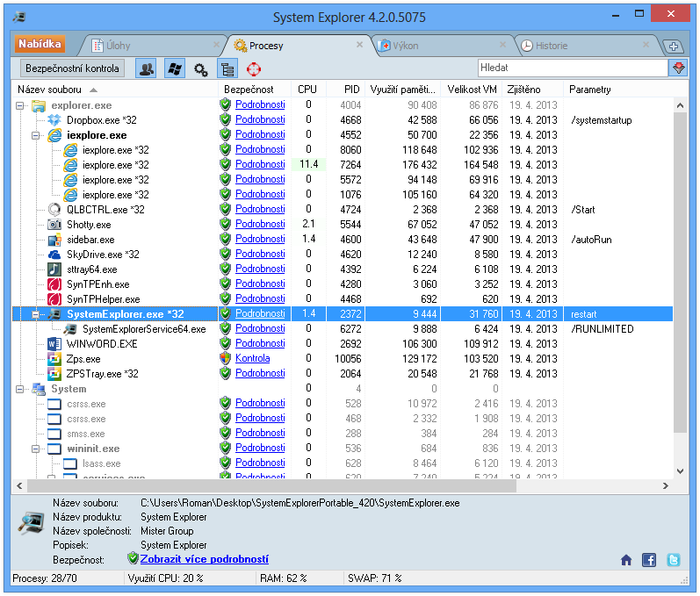Open the Nabídka menu button
The image size is (700, 596).
tap(40, 44)
